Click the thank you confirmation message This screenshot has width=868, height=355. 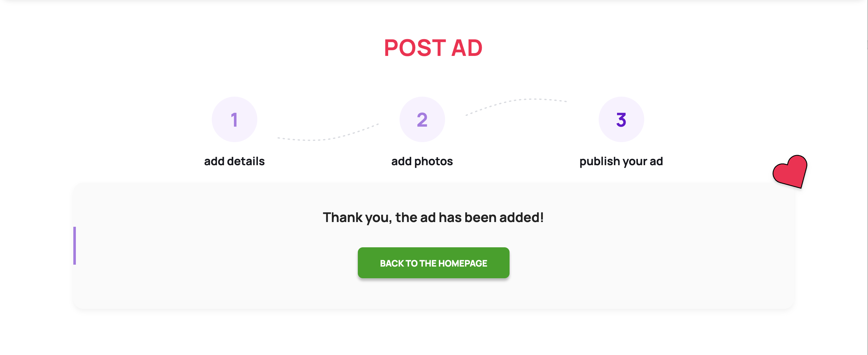[433, 218]
